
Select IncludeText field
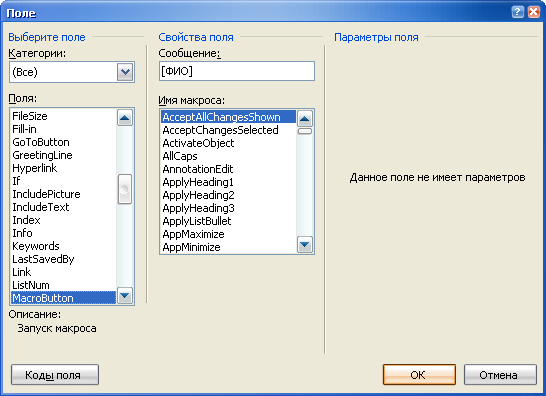coord(64,207)
